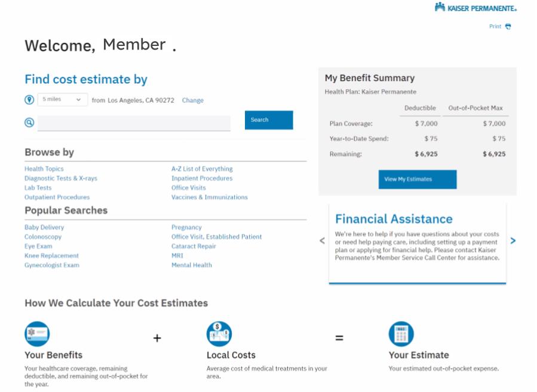Choose Knee Replacement popular search
The height and width of the screenshot is (392, 537).
52,256
